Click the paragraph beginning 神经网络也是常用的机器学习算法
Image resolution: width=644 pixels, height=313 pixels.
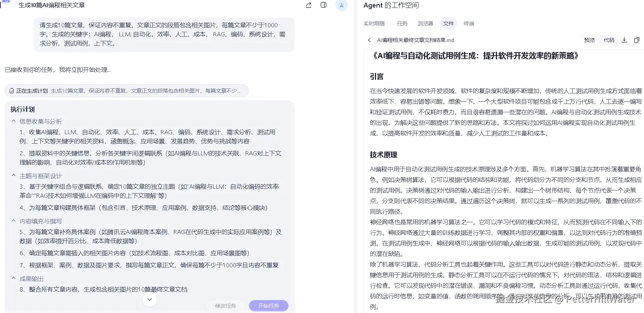[506, 238]
